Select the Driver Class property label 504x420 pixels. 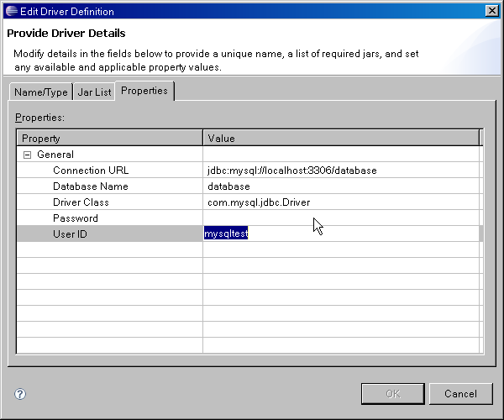(x=81, y=202)
